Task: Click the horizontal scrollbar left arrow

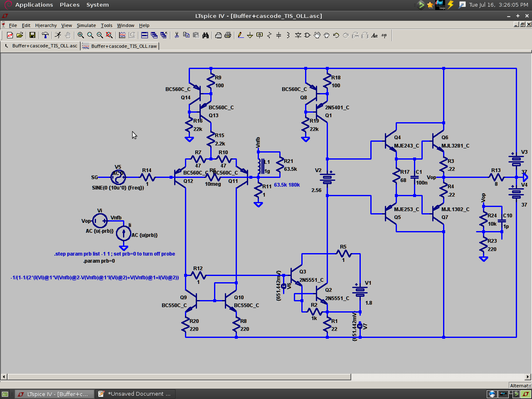Action: [4, 377]
